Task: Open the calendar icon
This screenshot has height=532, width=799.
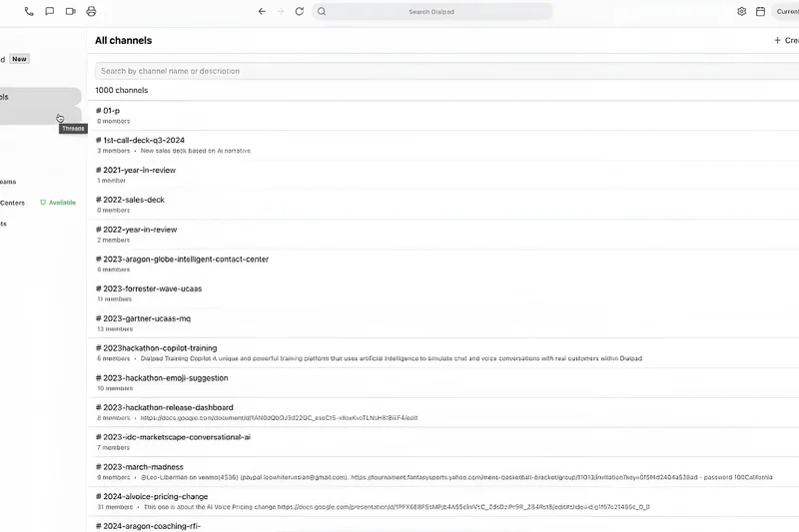Action: [760, 12]
